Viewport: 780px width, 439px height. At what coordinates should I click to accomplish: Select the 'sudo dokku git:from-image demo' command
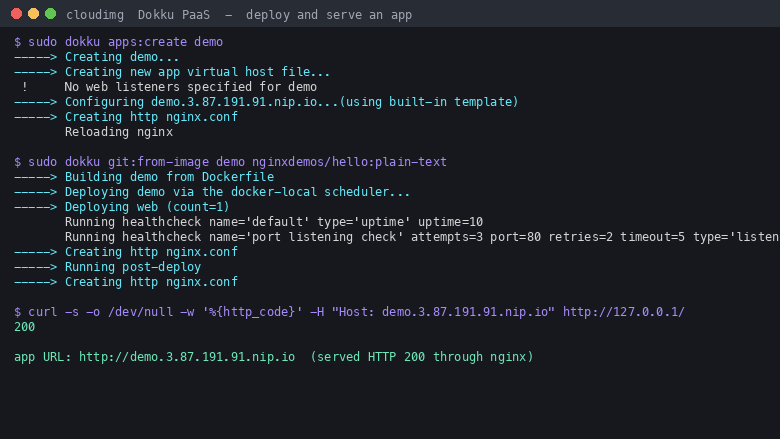[x=230, y=162]
